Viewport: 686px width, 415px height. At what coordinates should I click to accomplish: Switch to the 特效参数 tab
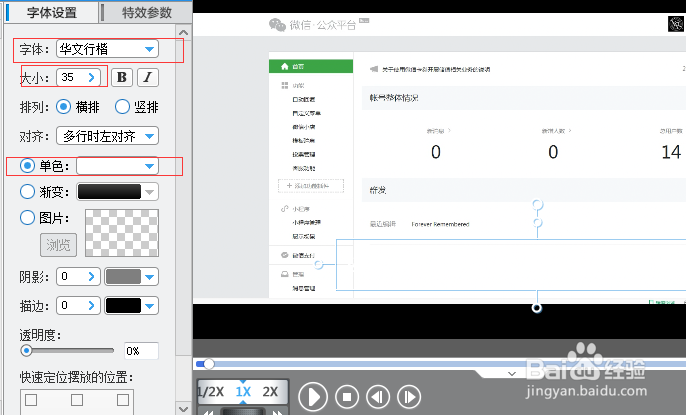(x=146, y=12)
